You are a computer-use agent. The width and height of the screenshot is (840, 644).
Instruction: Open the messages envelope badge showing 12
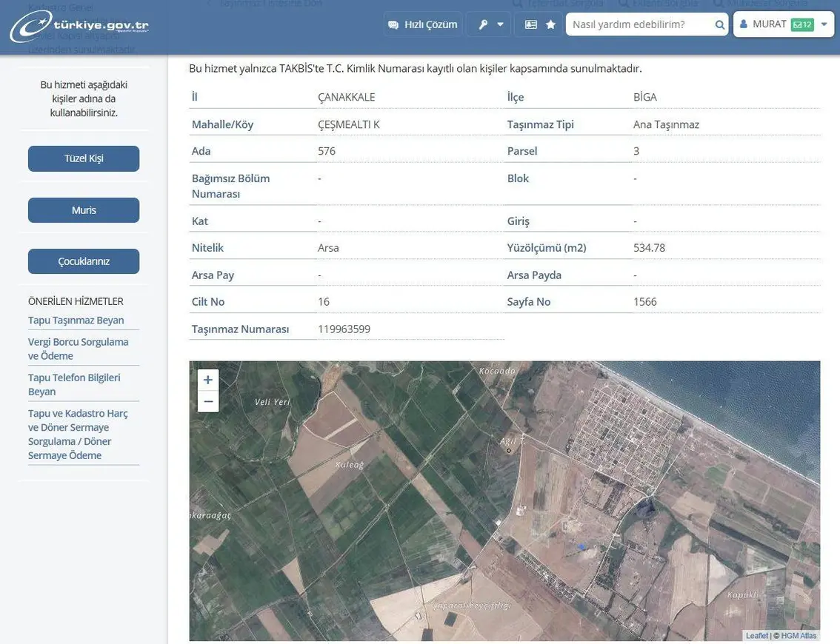[802, 24]
